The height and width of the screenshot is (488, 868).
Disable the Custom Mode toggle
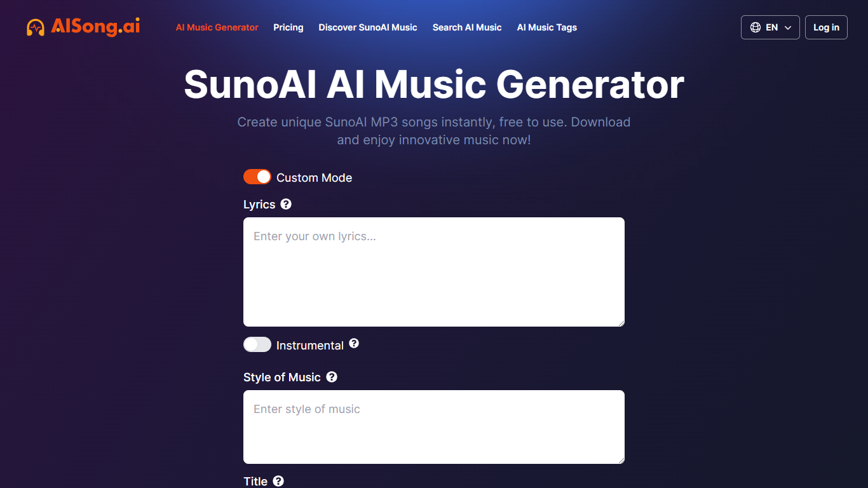[x=257, y=177]
